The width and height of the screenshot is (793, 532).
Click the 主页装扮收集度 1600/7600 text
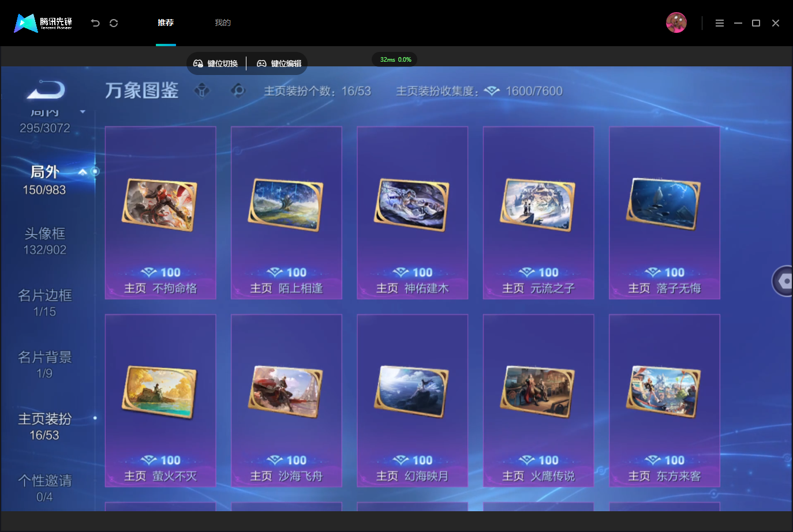(479, 91)
